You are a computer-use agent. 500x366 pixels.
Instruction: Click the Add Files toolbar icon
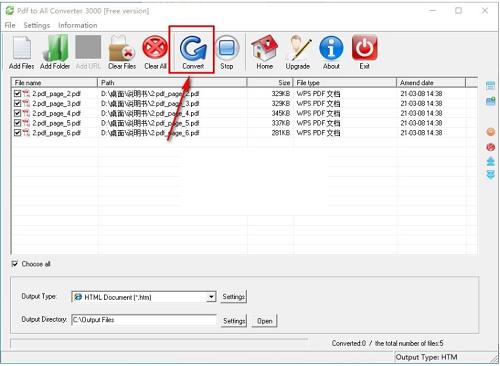(22, 48)
